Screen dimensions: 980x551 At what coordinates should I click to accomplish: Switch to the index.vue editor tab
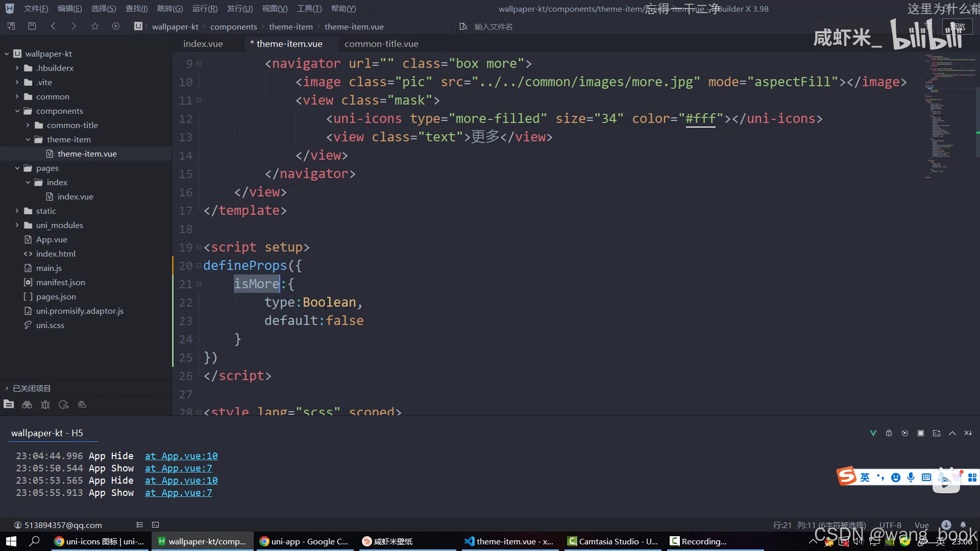pyautogui.click(x=203, y=44)
